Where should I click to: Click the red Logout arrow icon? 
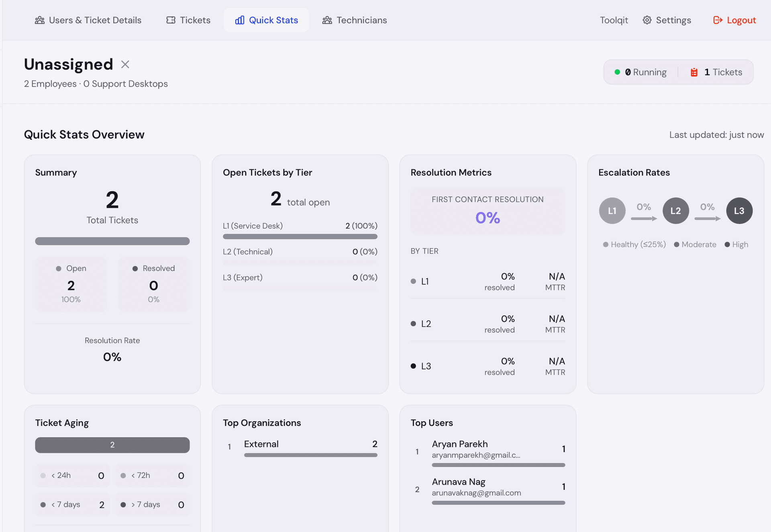coord(718,20)
